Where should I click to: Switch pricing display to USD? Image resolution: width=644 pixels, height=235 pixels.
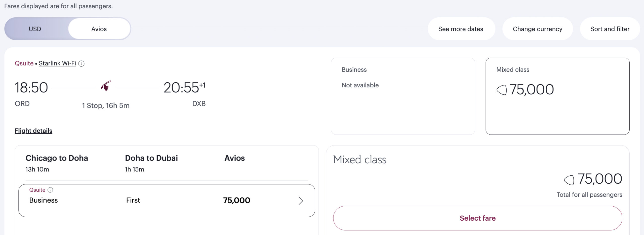[x=34, y=29]
